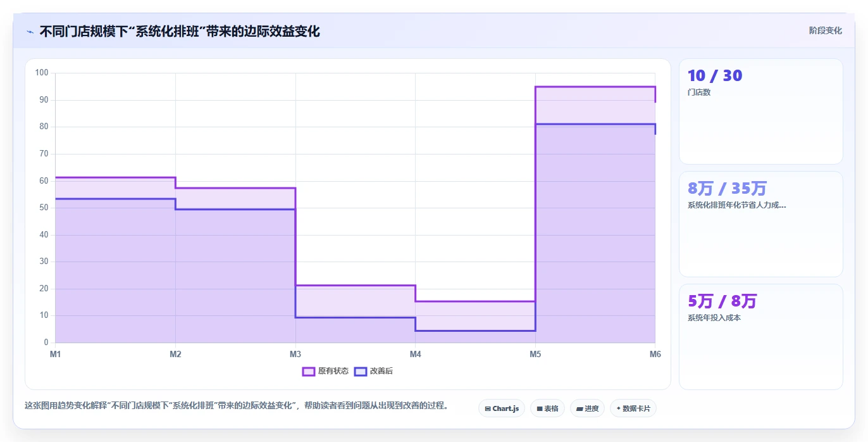Click the M3 axis label
The width and height of the screenshot is (868, 442).
[x=295, y=354]
